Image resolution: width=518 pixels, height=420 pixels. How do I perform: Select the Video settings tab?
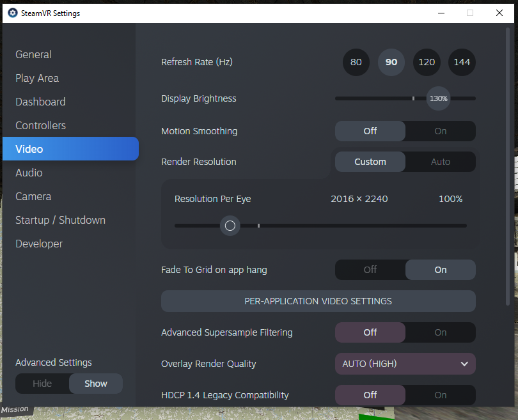point(70,149)
